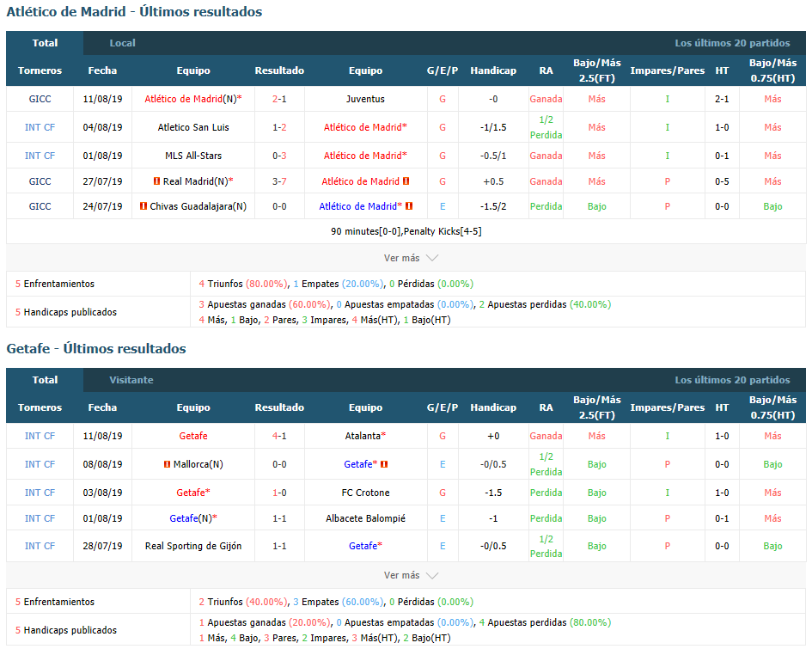Select the Total tab in Atlético de Madrid table

(45, 43)
